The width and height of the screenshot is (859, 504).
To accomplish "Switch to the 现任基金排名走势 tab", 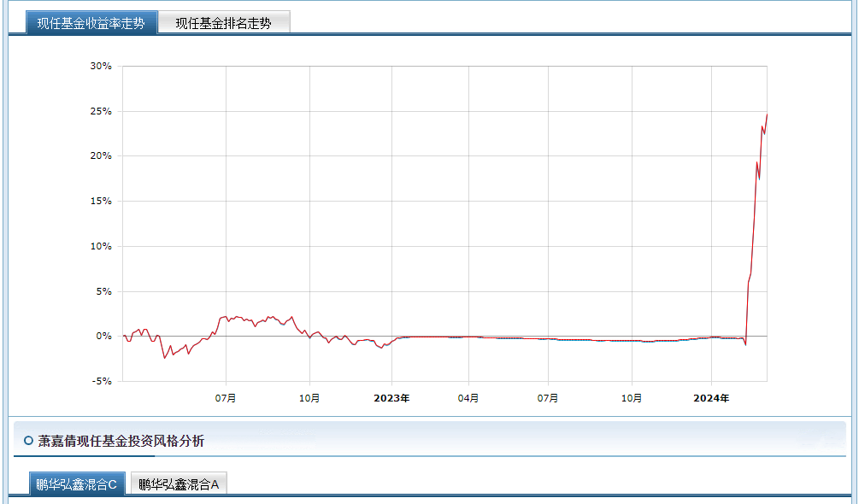I will (223, 23).
